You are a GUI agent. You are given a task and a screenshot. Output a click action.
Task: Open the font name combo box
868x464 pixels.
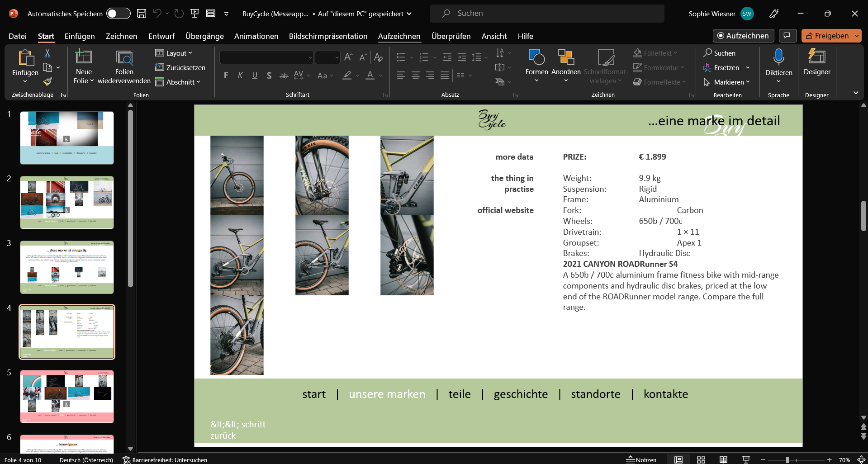pyautogui.click(x=266, y=57)
